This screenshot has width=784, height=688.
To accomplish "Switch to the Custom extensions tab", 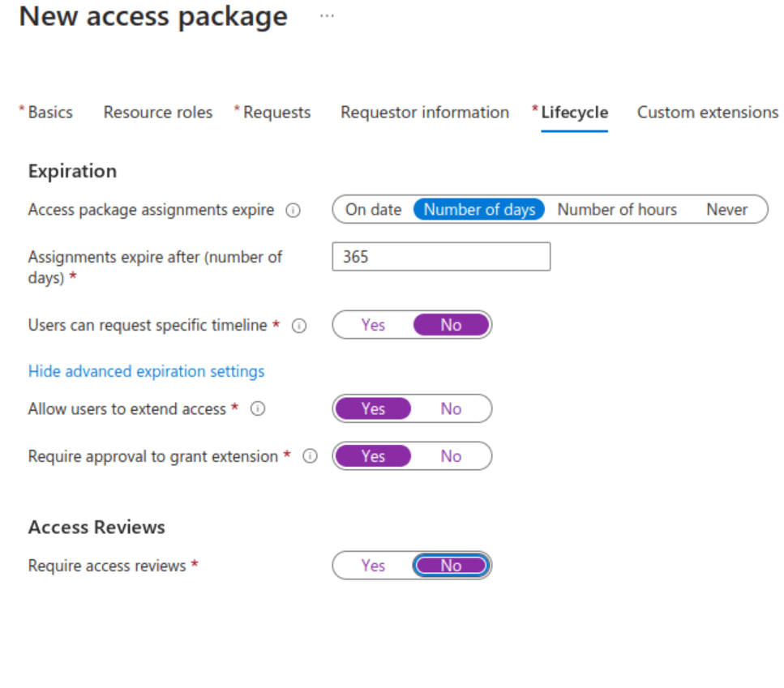I will point(707,113).
